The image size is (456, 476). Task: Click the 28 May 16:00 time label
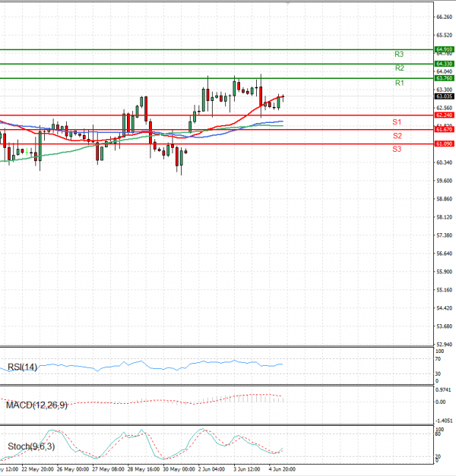point(143,469)
